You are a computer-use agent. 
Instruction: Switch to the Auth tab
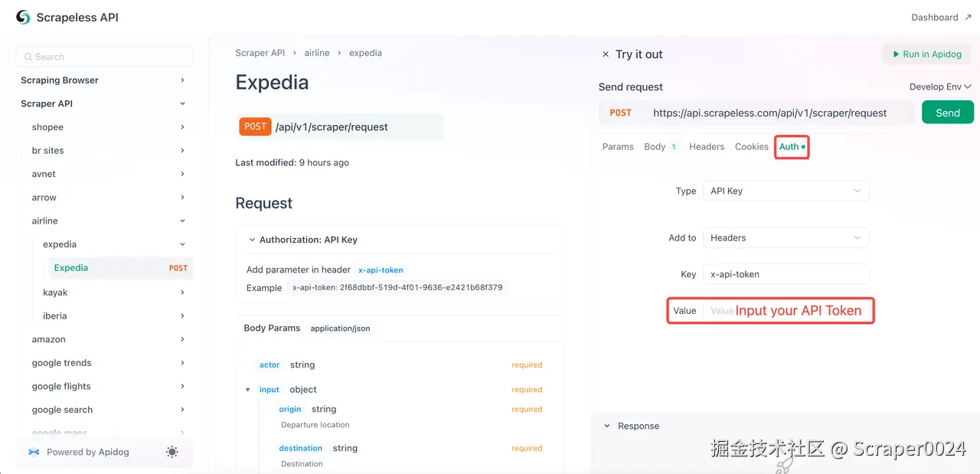click(x=791, y=146)
